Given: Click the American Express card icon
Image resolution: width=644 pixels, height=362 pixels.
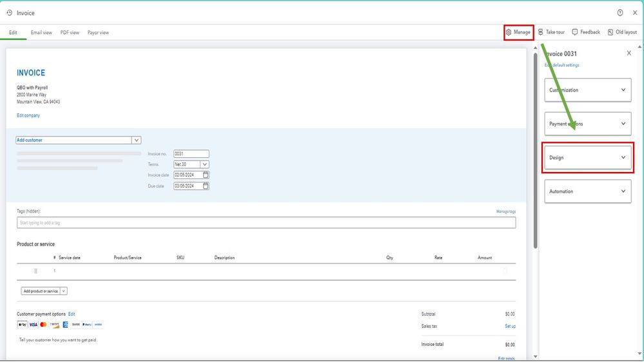Looking at the screenshot, I should click(65, 325).
